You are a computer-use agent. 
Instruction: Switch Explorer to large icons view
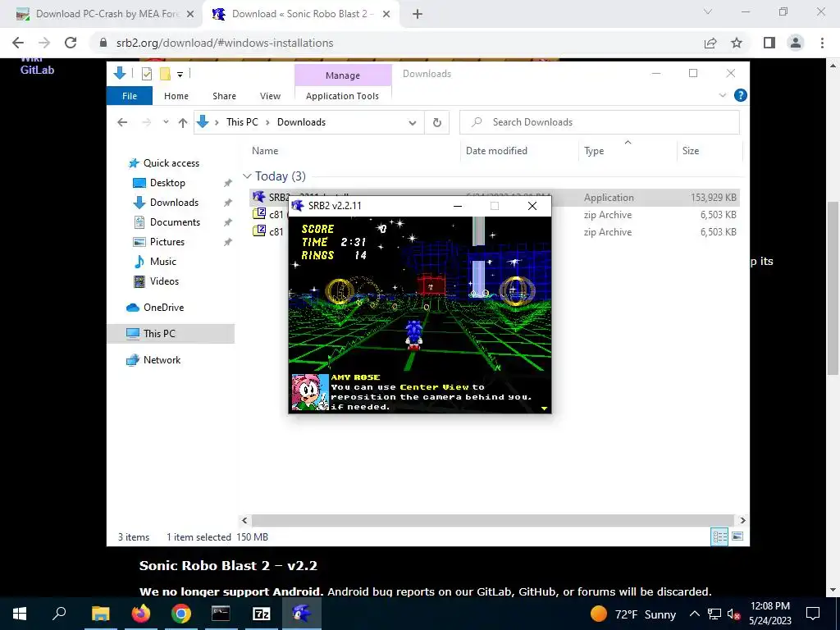pyautogui.click(x=737, y=536)
